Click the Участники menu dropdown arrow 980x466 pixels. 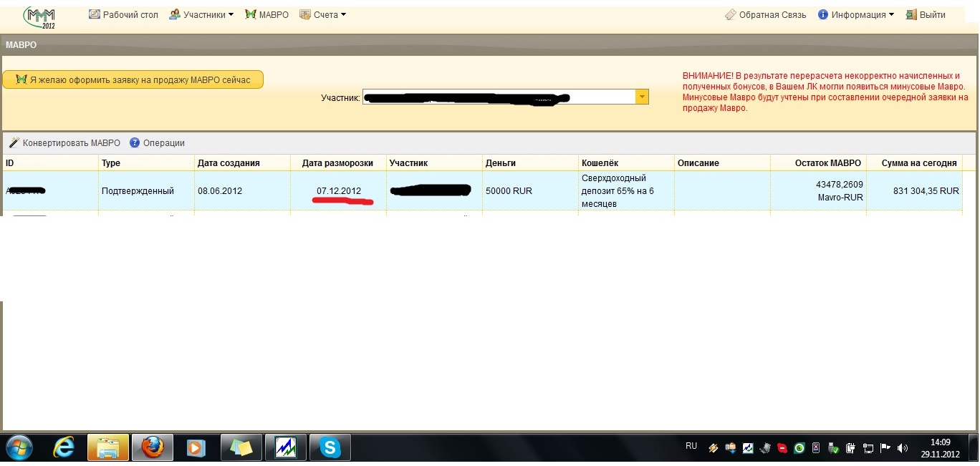click(x=231, y=15)
